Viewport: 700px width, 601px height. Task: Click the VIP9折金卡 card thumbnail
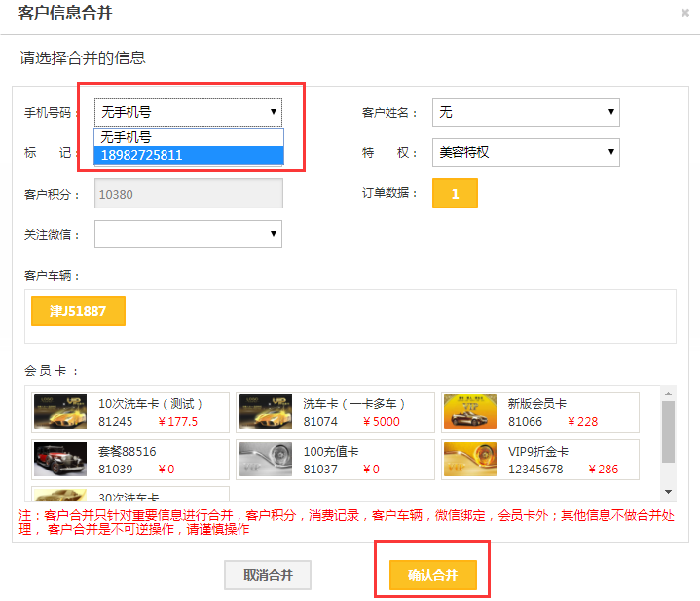[x=469, y=460]
